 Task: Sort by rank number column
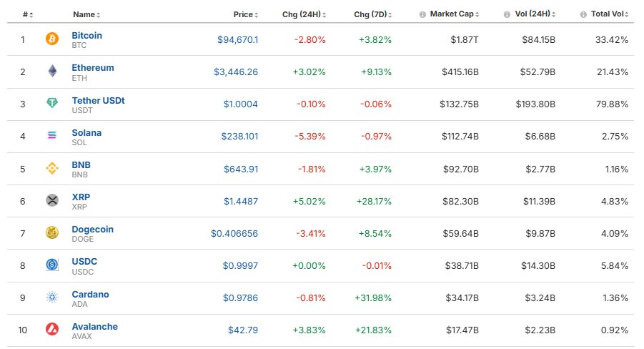[27, 14]
